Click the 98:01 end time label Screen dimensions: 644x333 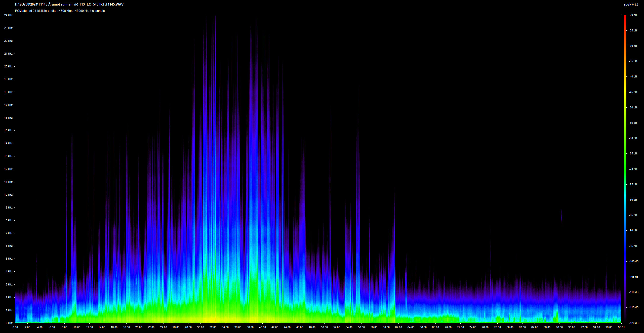pos(621,327)
